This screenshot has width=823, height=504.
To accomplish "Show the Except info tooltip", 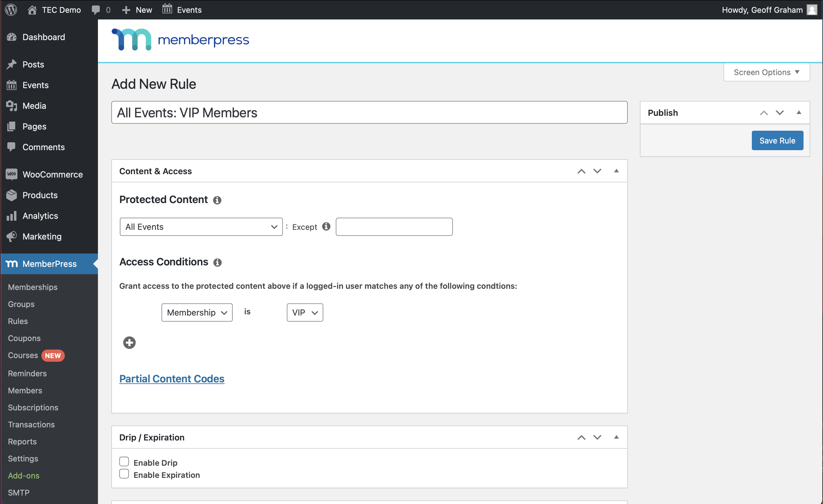I will click(x=326, y=227).
